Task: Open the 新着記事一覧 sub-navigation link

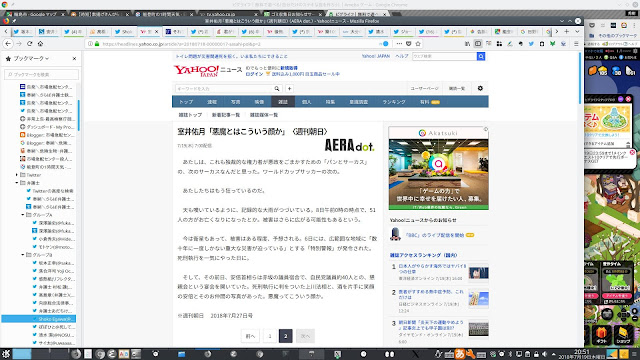Action: click(x=226, y=115)
